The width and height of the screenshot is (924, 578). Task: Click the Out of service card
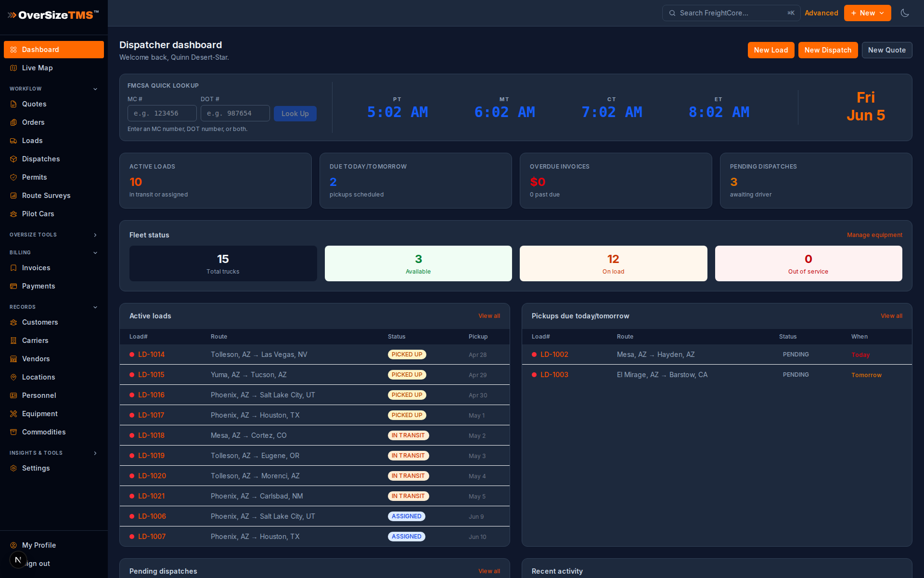coord(808,263)
